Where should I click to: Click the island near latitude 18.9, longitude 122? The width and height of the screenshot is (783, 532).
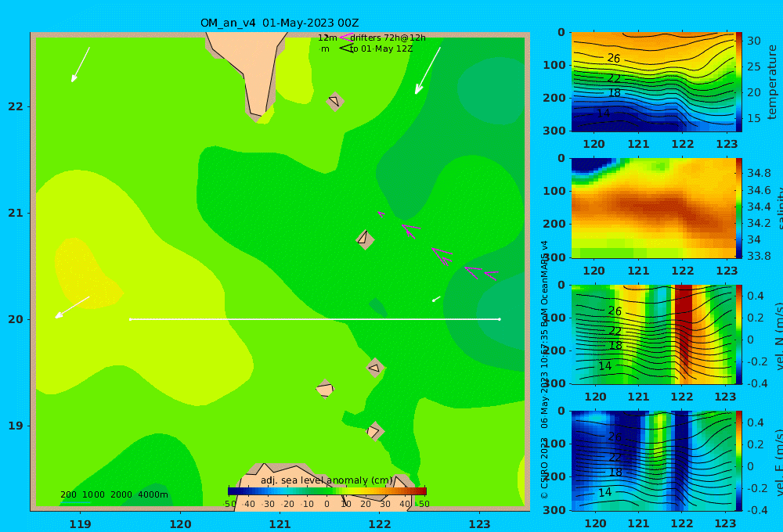coord(375,431)
